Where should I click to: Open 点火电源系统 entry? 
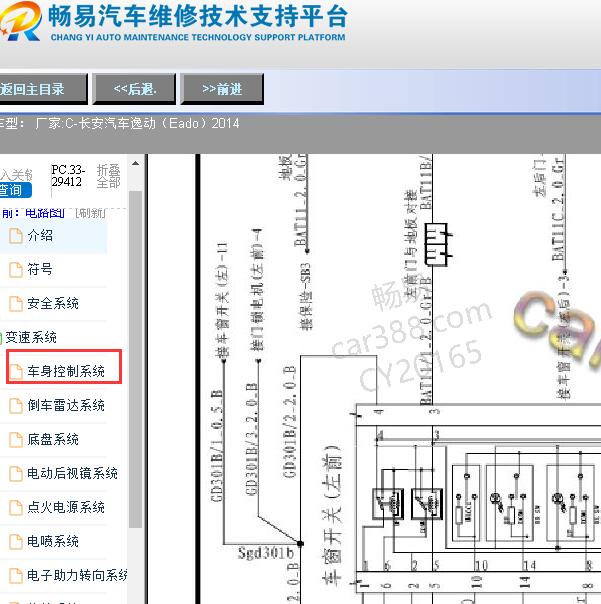(x=66, y=507)
